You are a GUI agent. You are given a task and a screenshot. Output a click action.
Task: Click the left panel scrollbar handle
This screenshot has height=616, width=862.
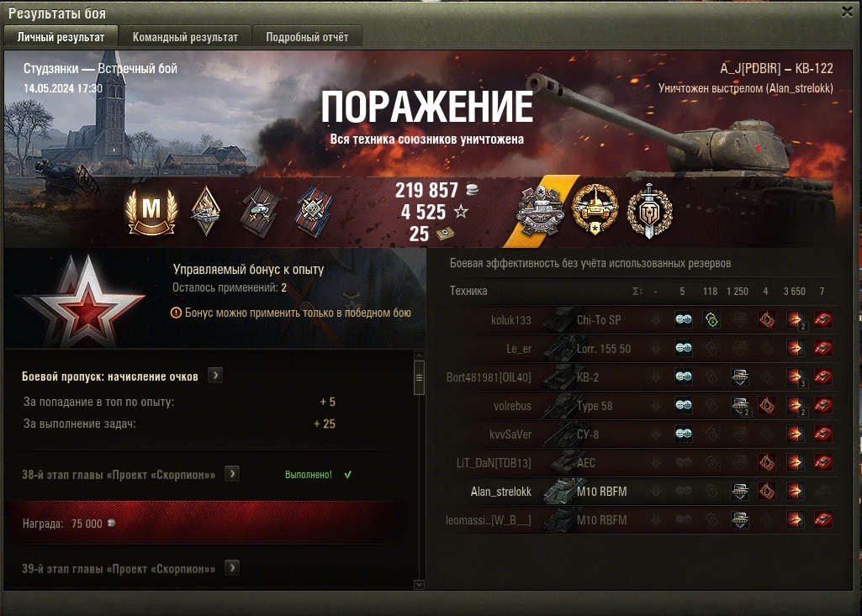[x=419, y=377]
